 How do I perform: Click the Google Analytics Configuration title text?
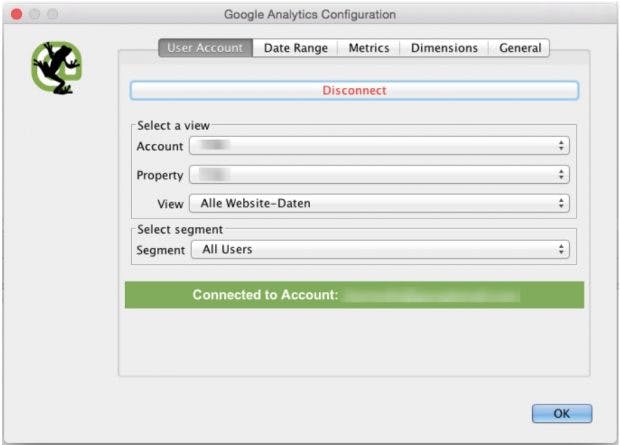[x=310, y=15]
